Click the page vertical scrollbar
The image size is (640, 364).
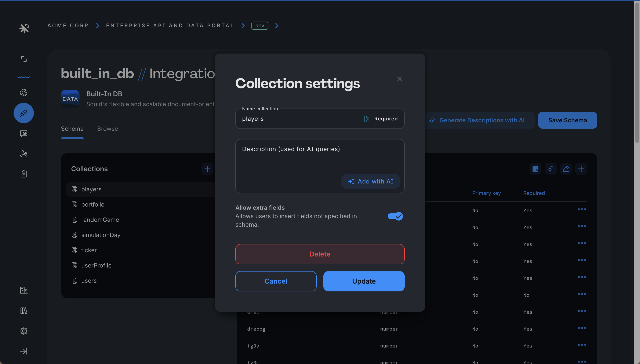[x=637, y=73]
